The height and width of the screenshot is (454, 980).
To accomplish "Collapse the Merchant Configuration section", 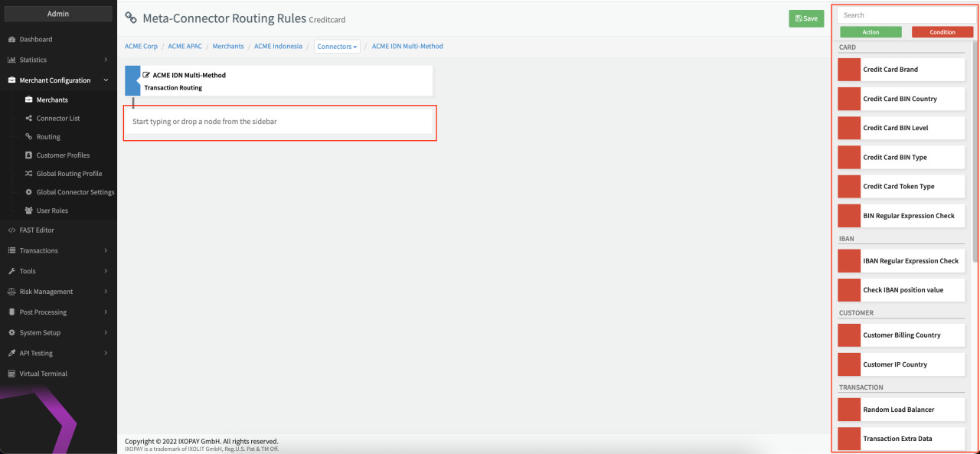I will click(58, 80).
